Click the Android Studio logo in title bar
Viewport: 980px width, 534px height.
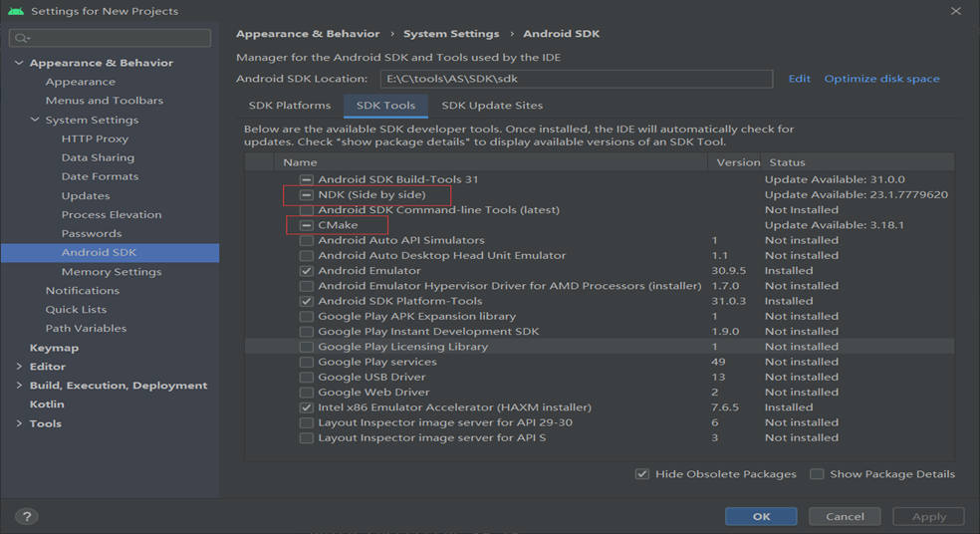tap(16, 11)
